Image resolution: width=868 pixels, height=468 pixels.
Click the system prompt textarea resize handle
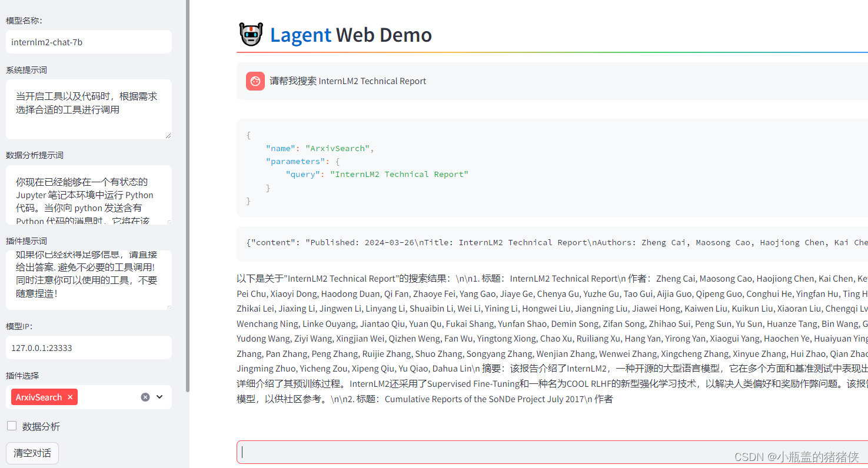(x=168, y=135)
